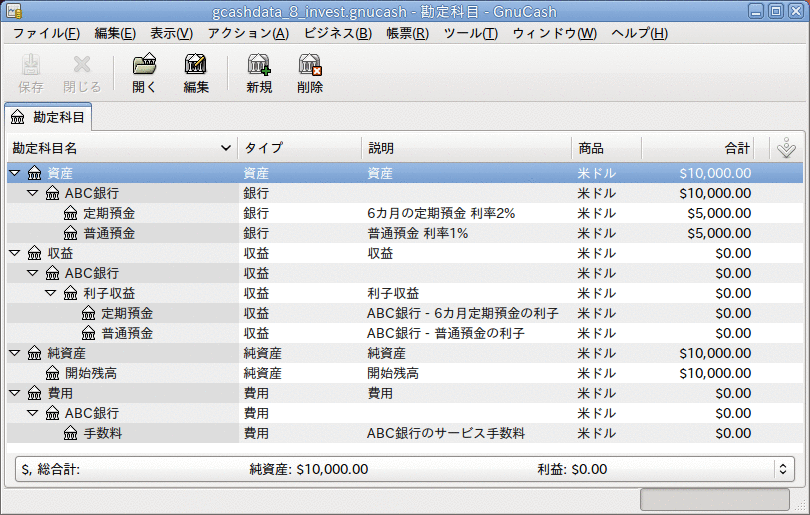Select 普通預金 income row for 普通預金の利子
Image resolution: width=810 pixels, height=515 pixels.
[x=405, y=333]
